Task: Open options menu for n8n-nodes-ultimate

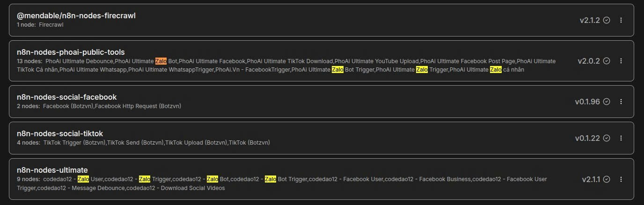Action: tap(621, 179)
